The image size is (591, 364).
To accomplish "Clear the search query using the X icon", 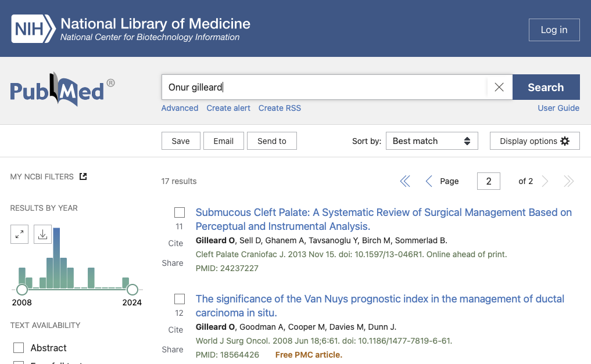I will pos(499,87).
